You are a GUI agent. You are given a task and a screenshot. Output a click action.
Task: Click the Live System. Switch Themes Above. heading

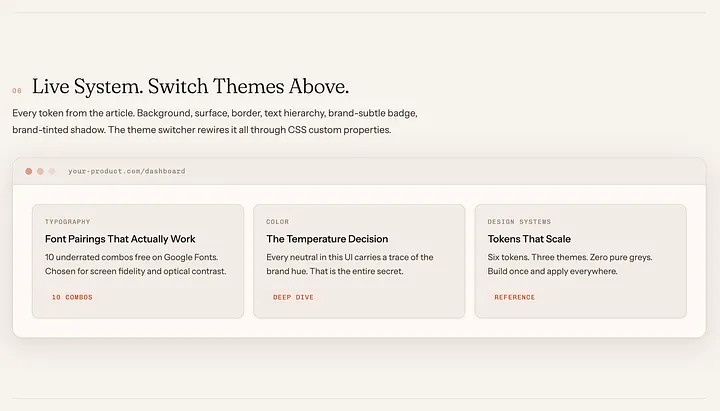pos(191,86)
